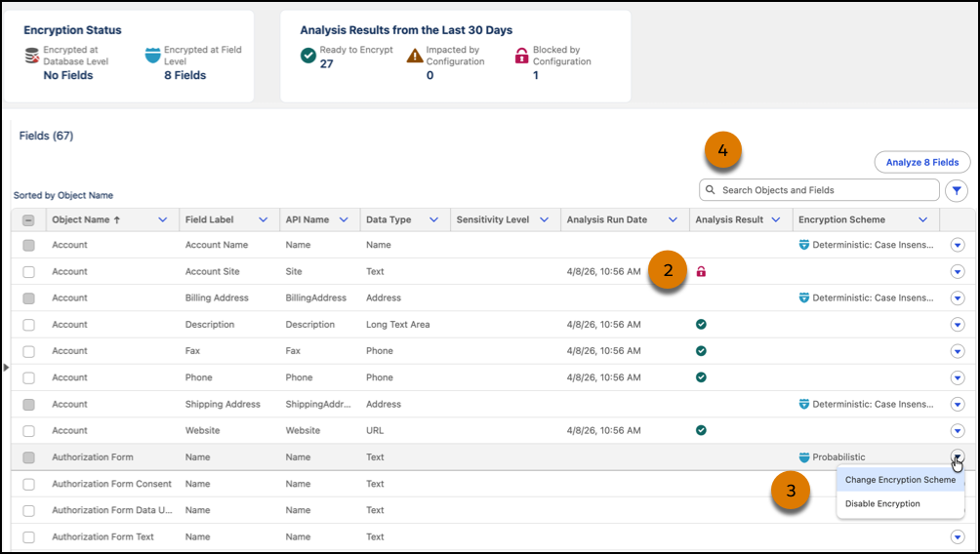Click the Probabilistic encryption scheme text
Viewport: 980px width, 554px height.
838,457
